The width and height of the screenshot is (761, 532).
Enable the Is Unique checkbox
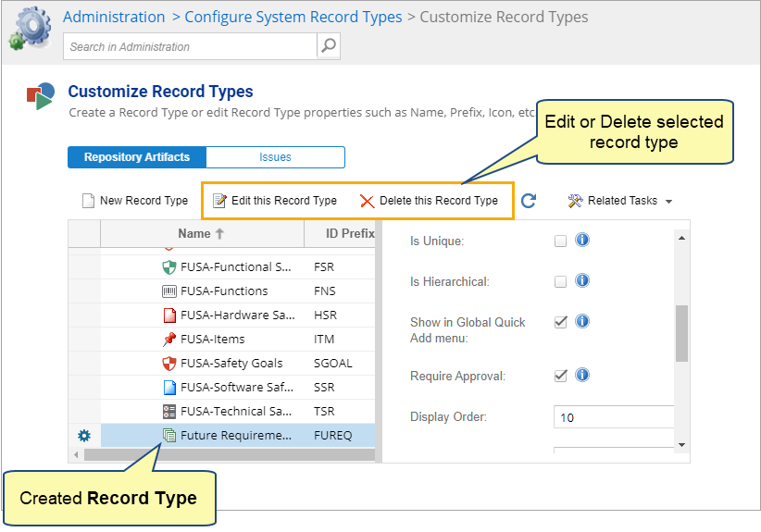[560, 241]
